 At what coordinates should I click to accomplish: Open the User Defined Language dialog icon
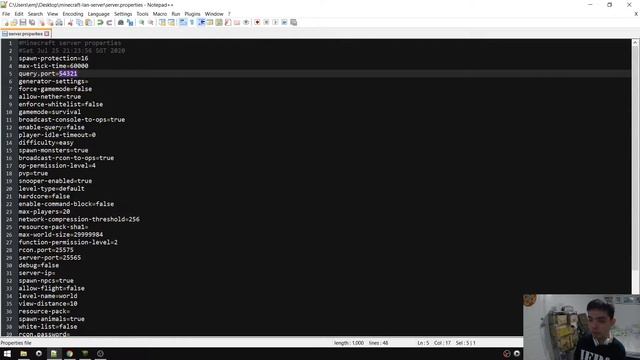point(210,22)
